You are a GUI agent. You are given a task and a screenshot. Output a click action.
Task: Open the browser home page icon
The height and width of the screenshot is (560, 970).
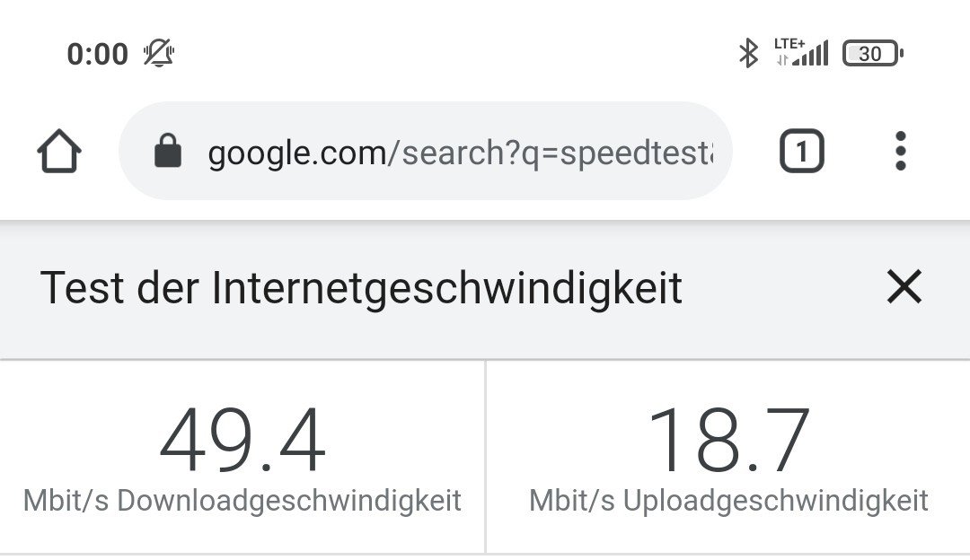click(58, 151)
